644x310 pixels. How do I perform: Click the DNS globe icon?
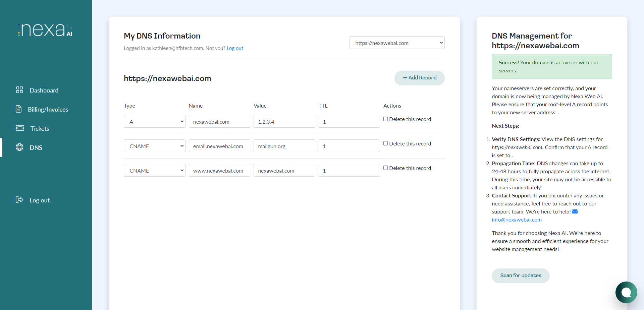click(x=19, y=147)
